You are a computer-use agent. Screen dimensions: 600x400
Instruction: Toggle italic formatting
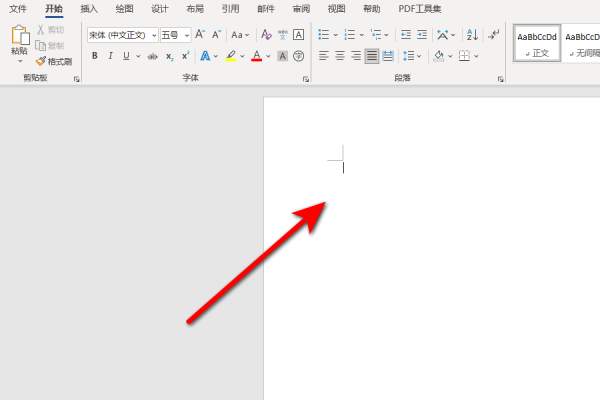click(110, 56)
